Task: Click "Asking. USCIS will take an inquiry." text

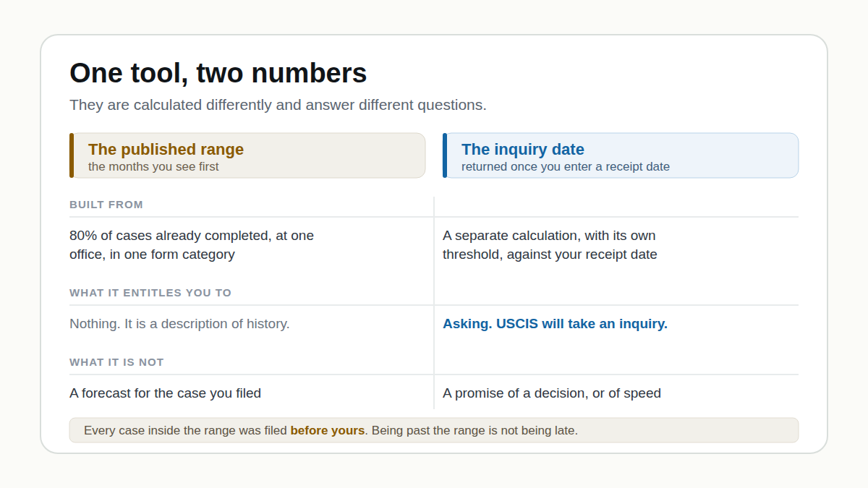Action: click(555, 324)
